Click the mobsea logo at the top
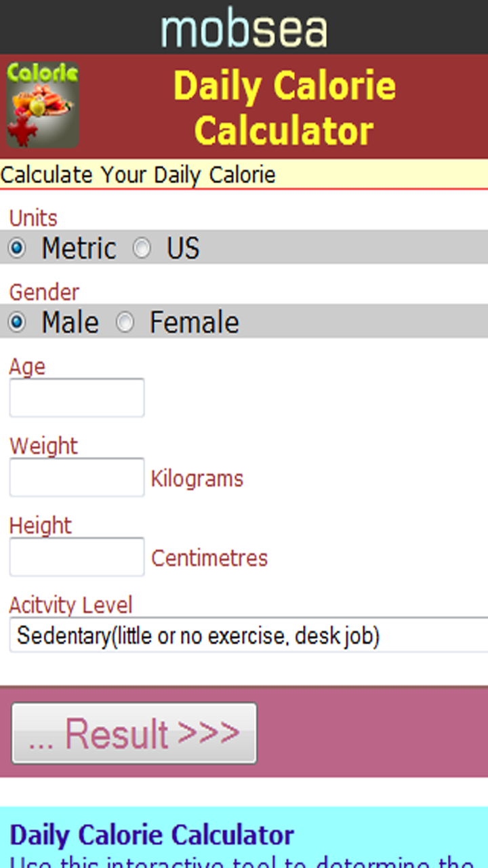This screenshot has height=868, width=488. click(x=244, y=27)
